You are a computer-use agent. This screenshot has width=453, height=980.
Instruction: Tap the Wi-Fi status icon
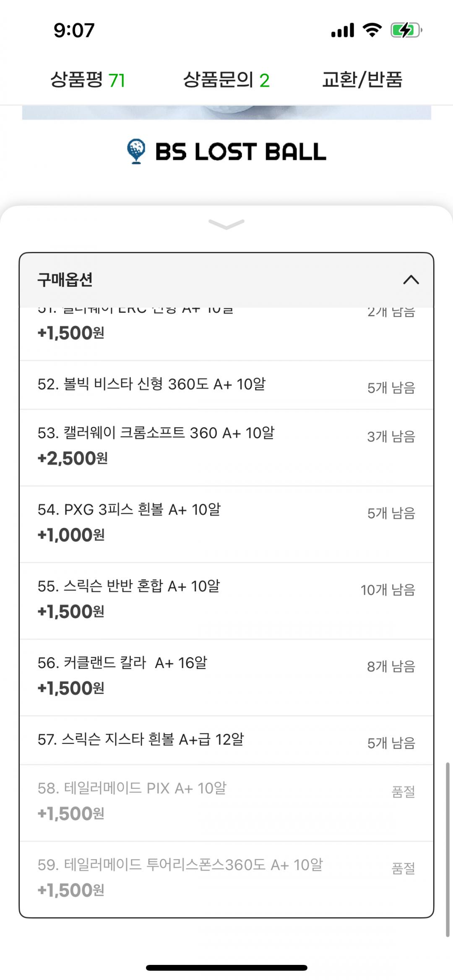[x=372, y=30]
